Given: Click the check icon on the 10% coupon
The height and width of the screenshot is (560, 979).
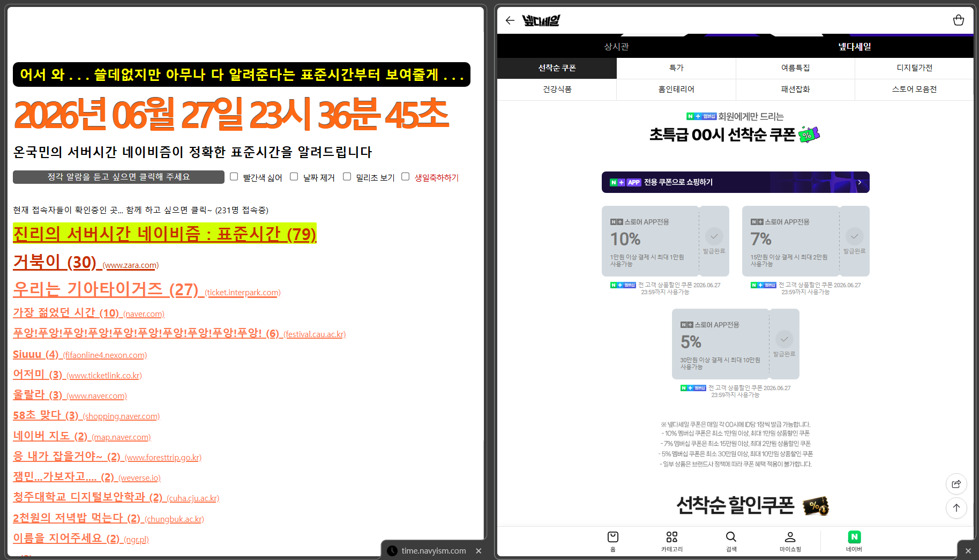Looking at the screenshot, I should (714, 236).
